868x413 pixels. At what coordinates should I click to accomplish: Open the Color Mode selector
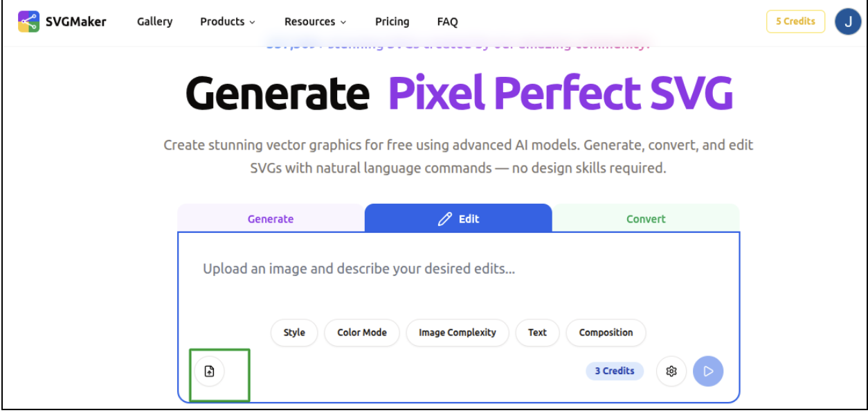361,333
